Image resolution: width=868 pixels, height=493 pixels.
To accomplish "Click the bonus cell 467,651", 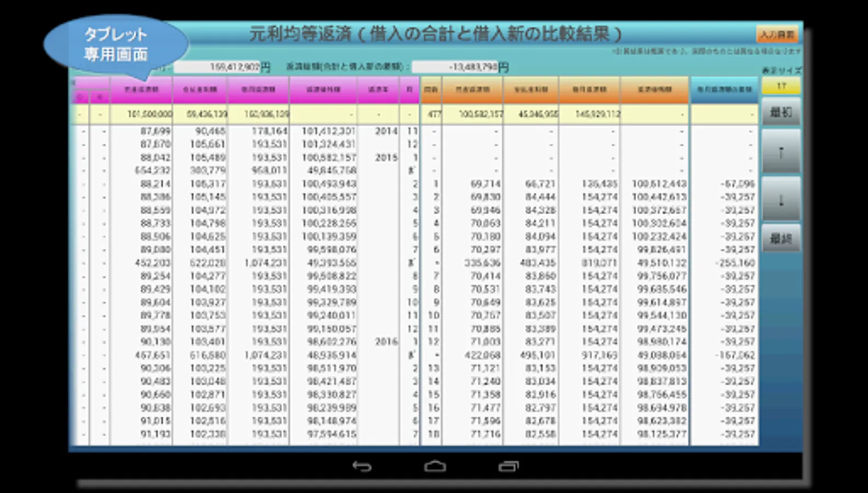I will tap(152, 355).
